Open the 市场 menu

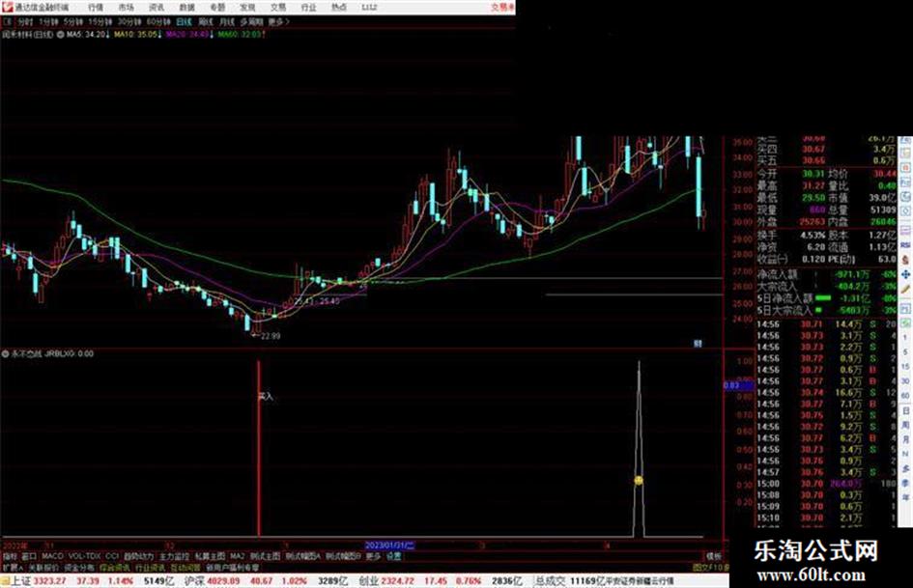126,7
